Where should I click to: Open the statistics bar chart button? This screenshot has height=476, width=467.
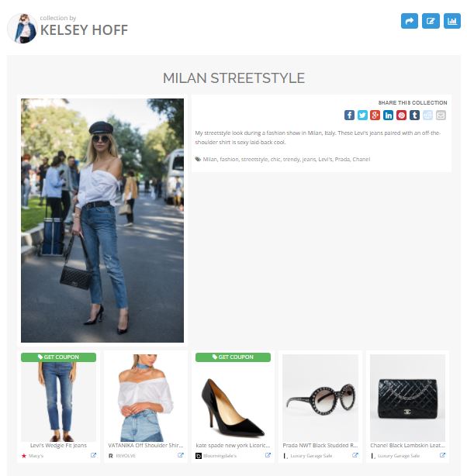click(451, 21)
